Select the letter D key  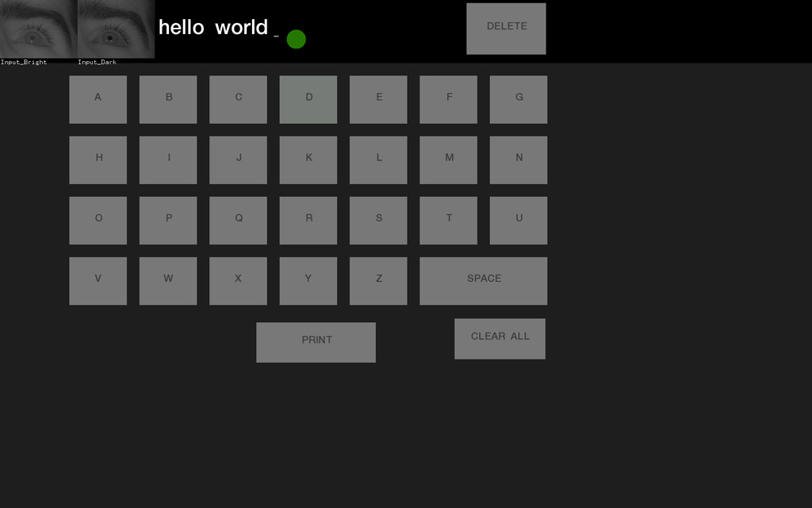[308, 99]
